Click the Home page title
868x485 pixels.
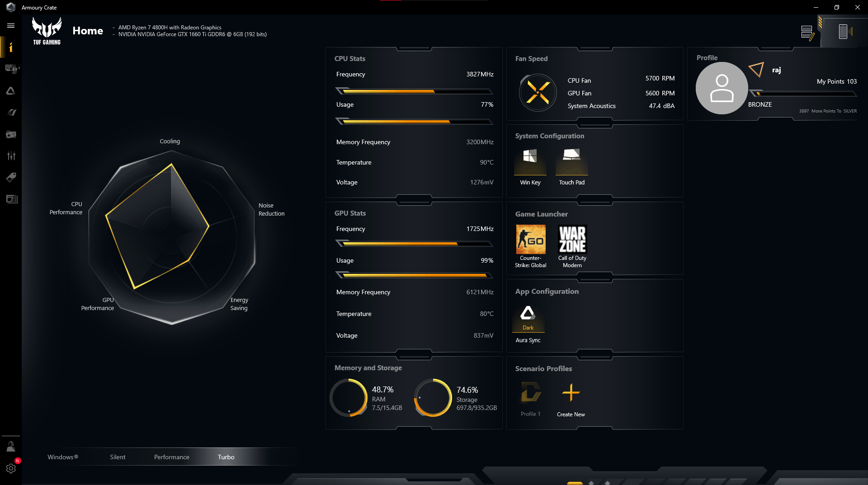tap(88, 31)
